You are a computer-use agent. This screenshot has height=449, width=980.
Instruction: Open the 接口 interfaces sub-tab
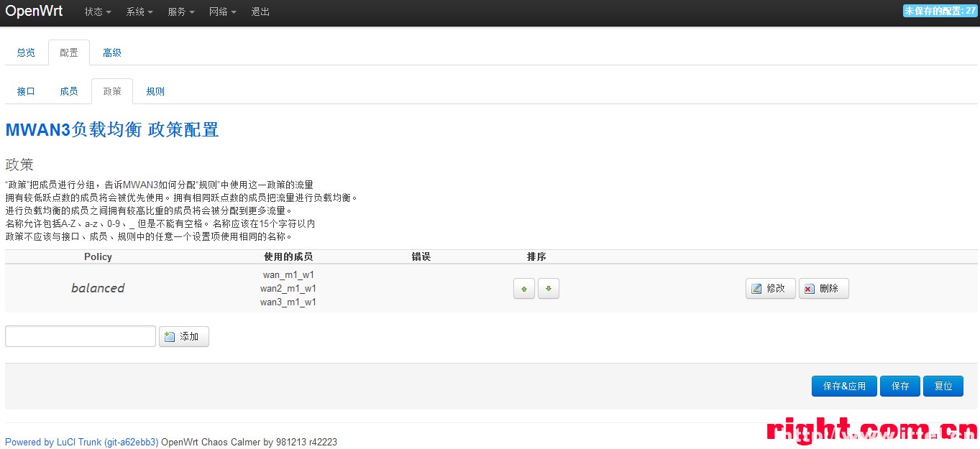(x=26, y=91)
